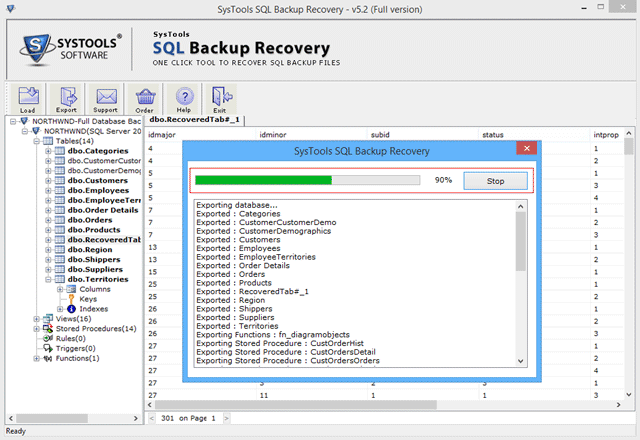Collapse the Tables(14) node
Screen dimensions: 640x440
point(37,141)
